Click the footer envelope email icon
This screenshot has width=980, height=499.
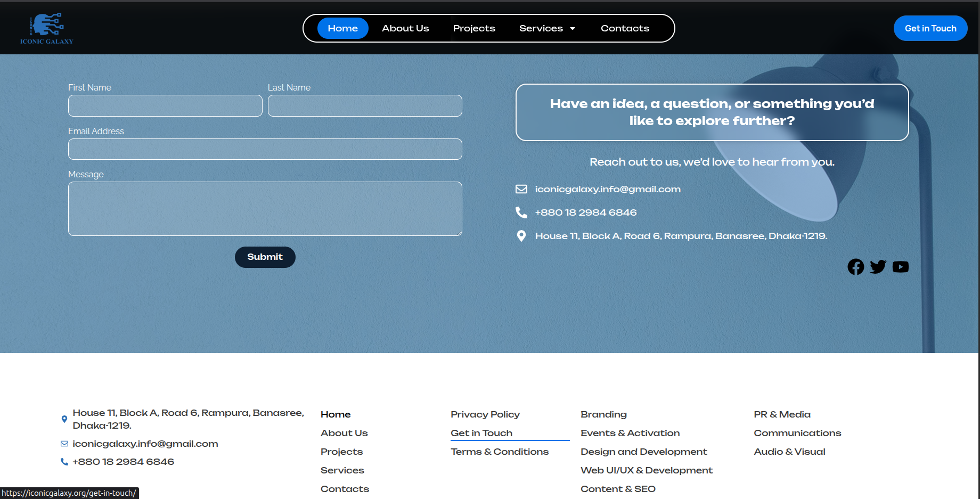click(64, 444)
